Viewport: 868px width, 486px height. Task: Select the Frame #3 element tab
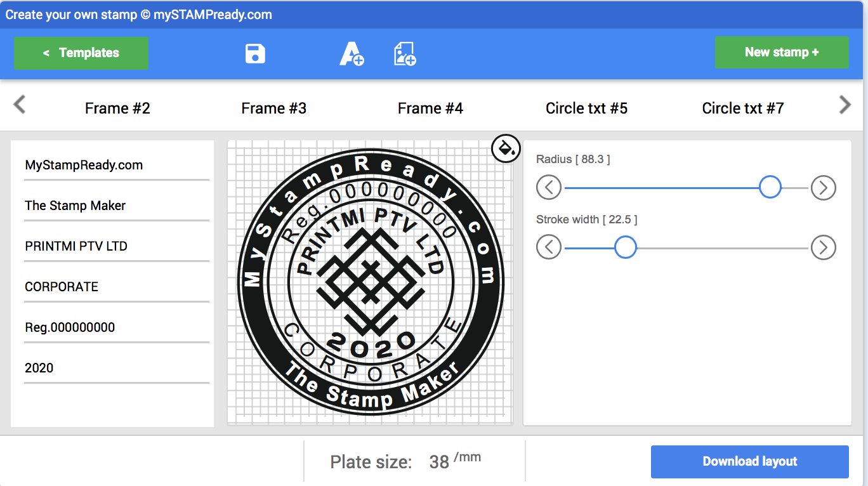[273, 108]
